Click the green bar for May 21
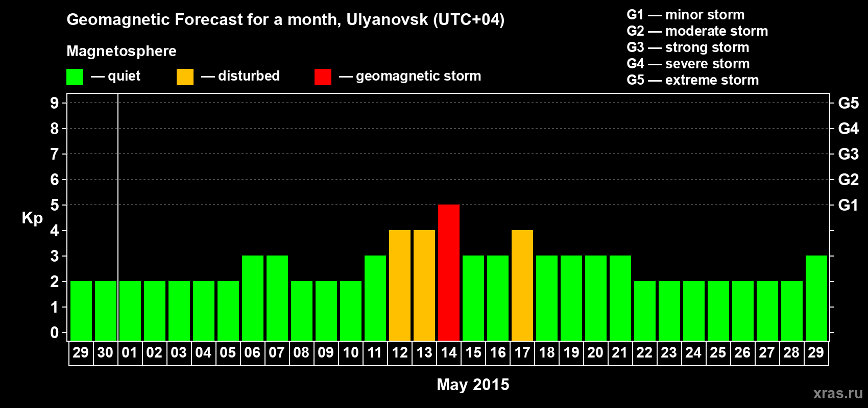This screenshot has width=868, height=408. (620, 298)
